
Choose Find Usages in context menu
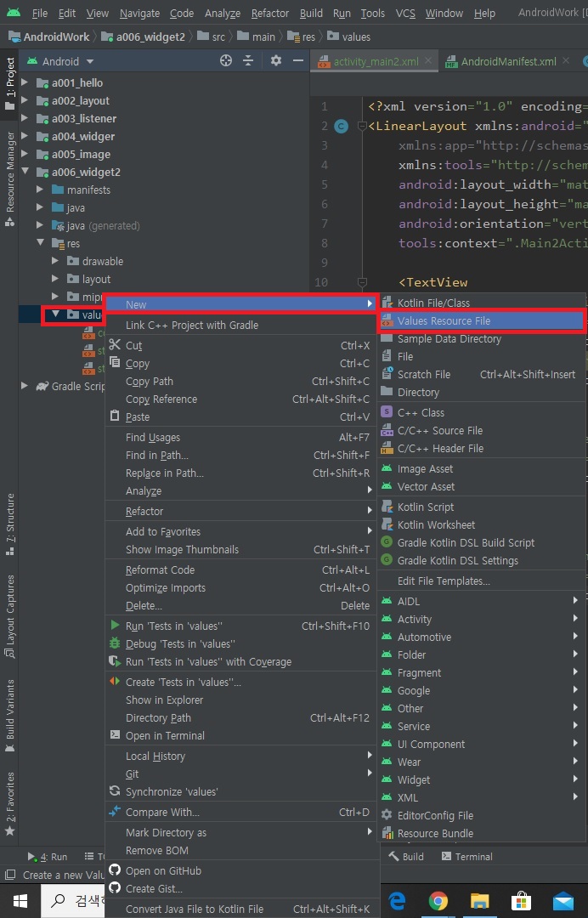[241, 438]
